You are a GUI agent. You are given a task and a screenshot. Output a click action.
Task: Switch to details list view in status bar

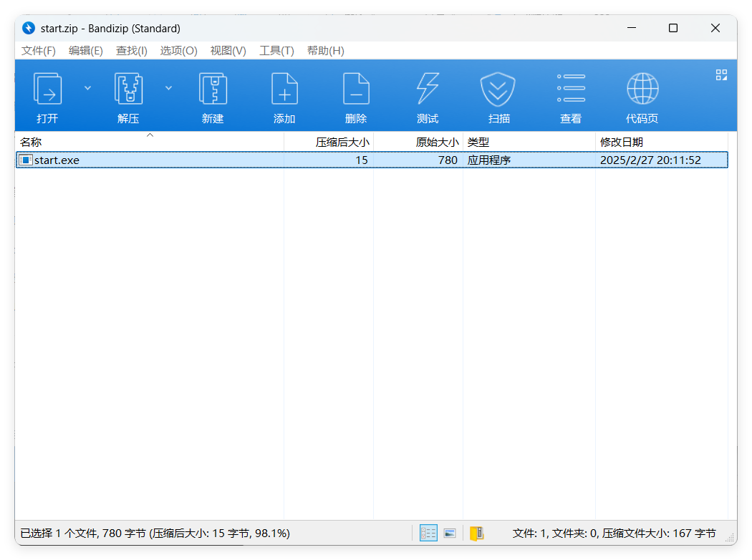point(428,534)
